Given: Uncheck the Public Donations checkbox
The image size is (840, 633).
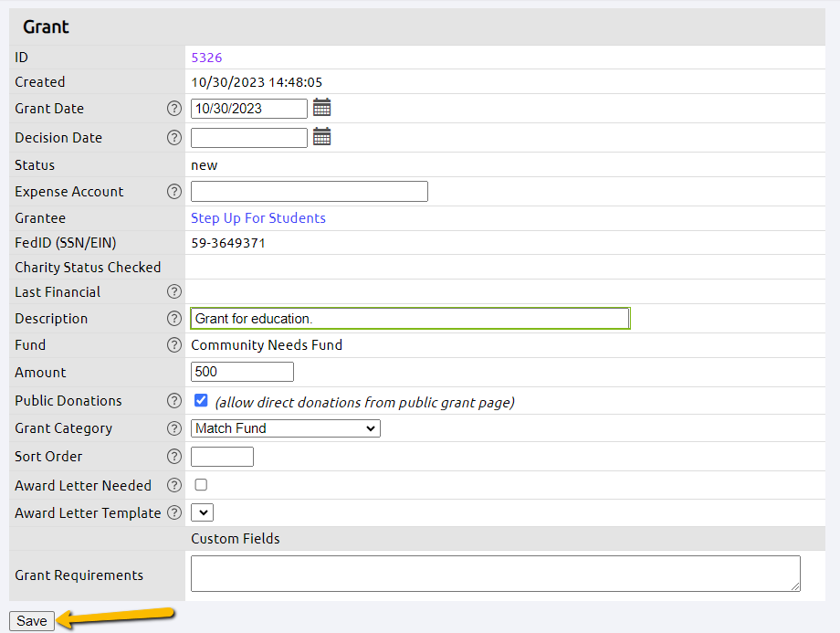Looking at the screenshot, I should [202, 400].
